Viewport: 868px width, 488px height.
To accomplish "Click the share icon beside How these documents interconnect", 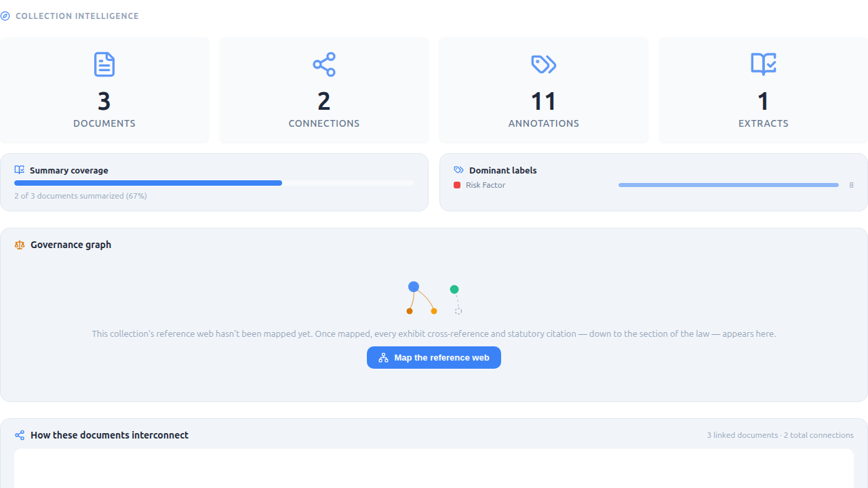I will 20,435.
